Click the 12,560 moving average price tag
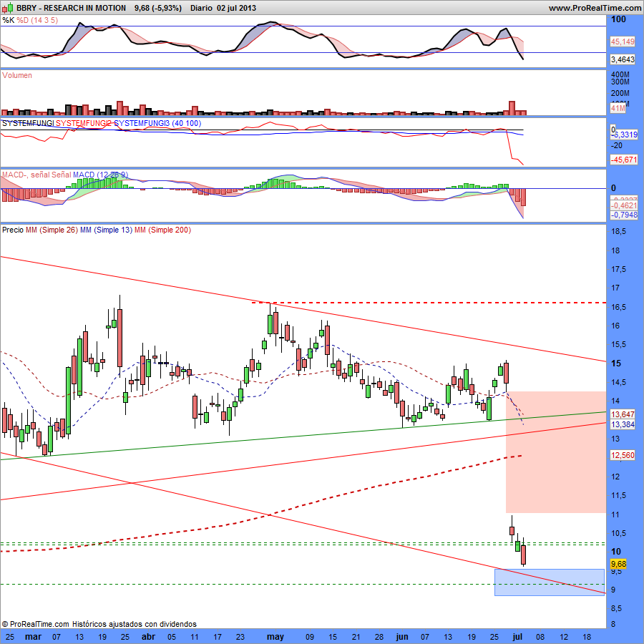Screen dimensions: 644x644 [623, 455]
